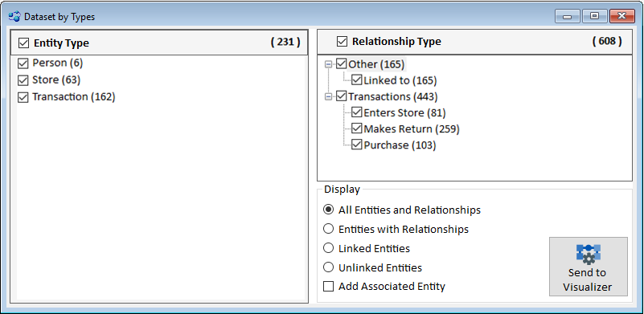The width and height of the screenshot is (644, 314).
Task: Click the Dataset by Types window icon
Action: pyautogui.click(x=14, y=17)
